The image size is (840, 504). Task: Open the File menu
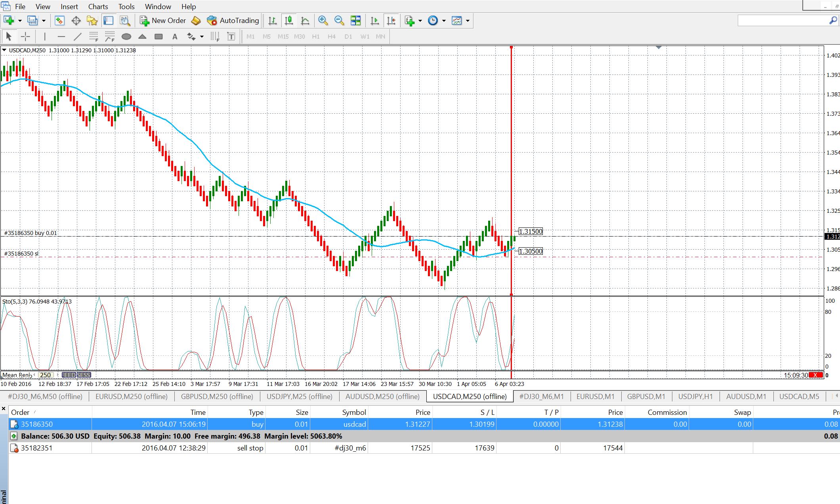(20, 7)
